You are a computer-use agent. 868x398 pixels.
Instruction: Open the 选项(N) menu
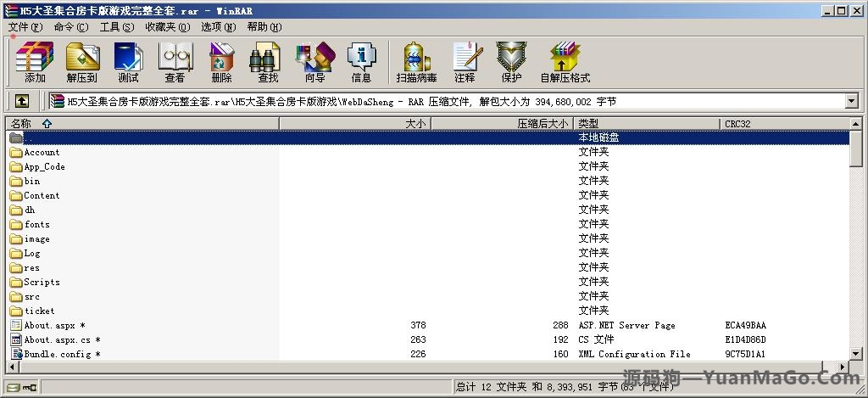(219, 26)
